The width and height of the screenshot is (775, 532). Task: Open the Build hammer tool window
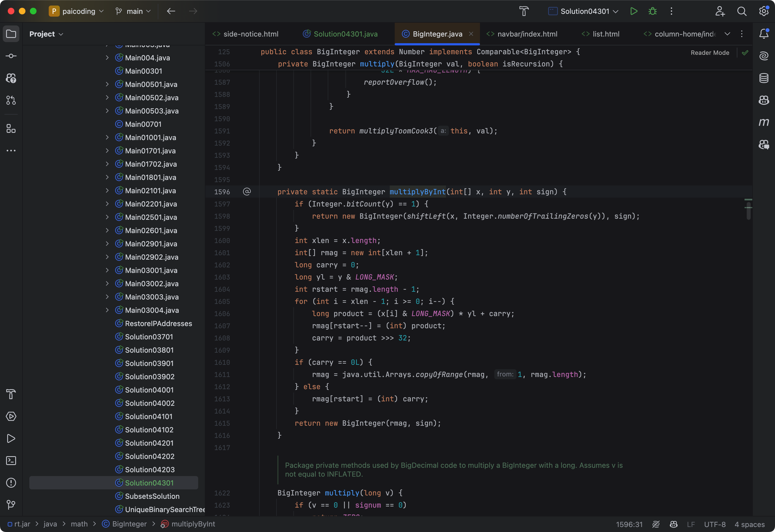(11, 394)
